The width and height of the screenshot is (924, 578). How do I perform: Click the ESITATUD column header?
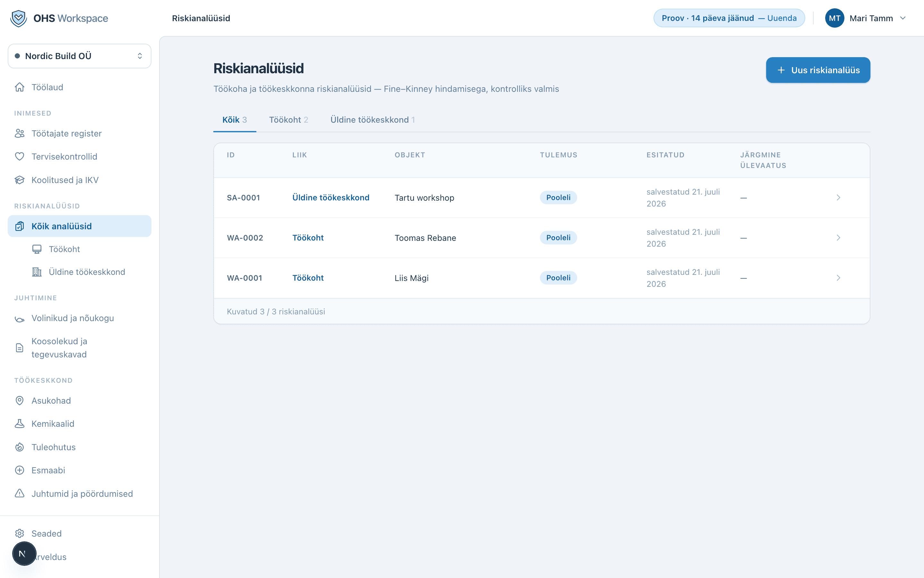tap(665, 155)
